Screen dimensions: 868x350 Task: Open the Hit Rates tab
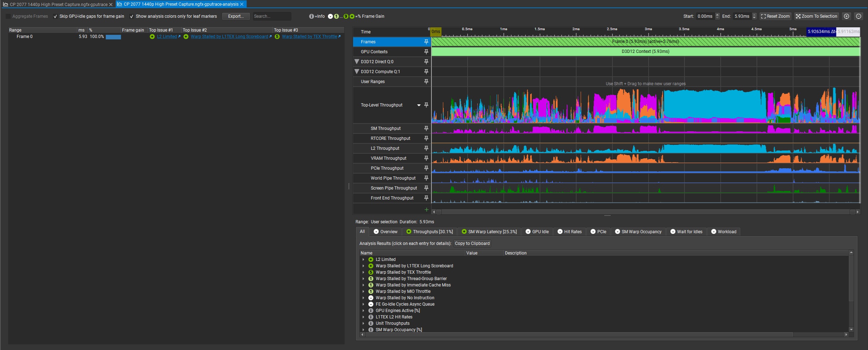(x=570, y=232)
